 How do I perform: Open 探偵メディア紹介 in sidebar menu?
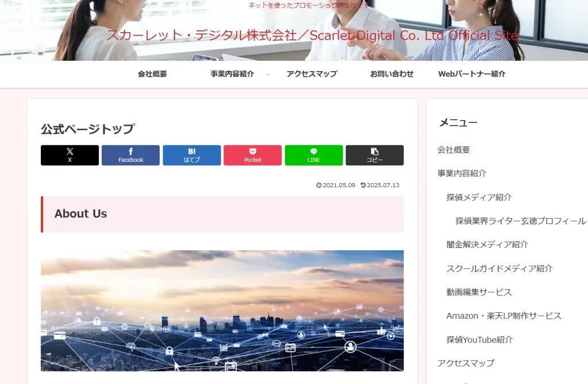click(479, 197)
